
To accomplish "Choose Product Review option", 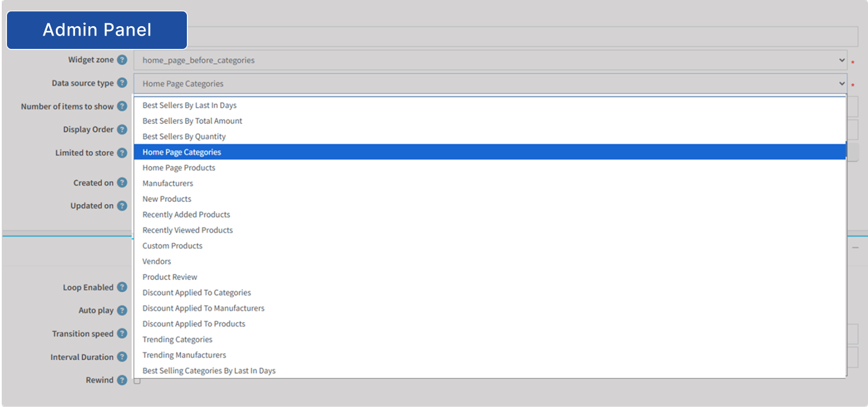I will coord(490,277).
